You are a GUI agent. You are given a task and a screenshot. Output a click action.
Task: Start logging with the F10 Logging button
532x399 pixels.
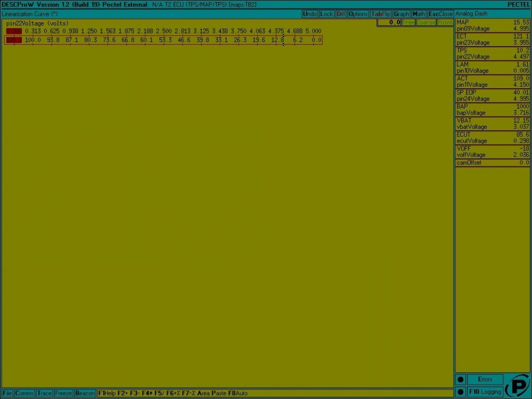click(485, 392)
